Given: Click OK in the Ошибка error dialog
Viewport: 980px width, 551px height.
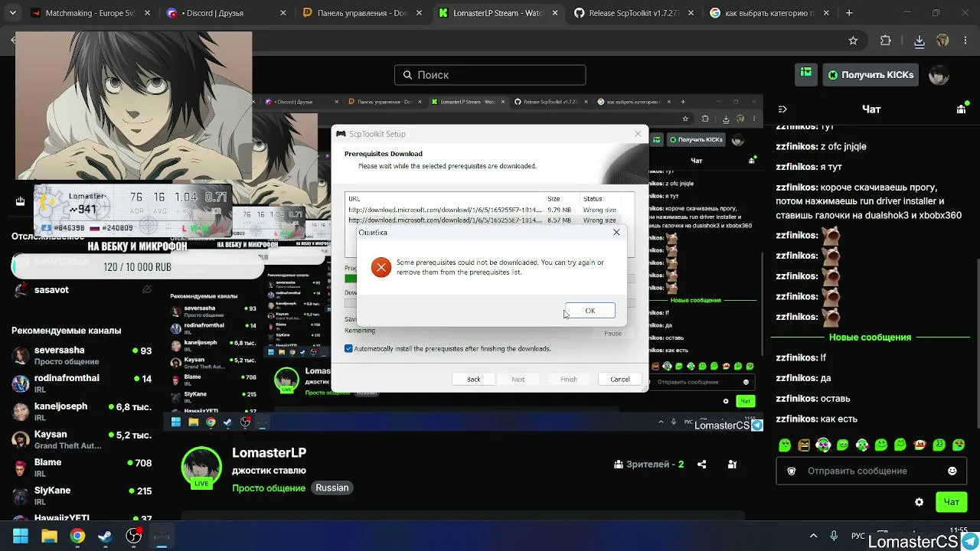Looking at the screenshot, I should 590,311.
